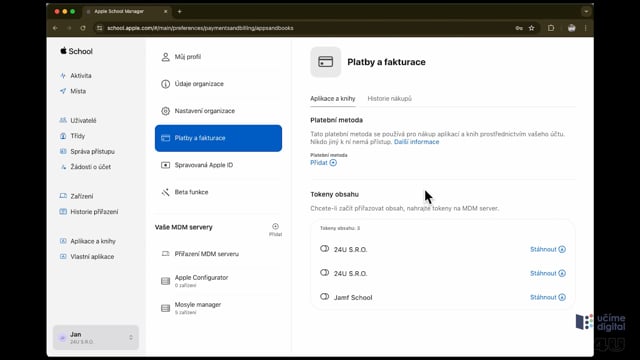
Task: Click the browser address bar URL
Action: pyautogui.click(x=200, y=28)
